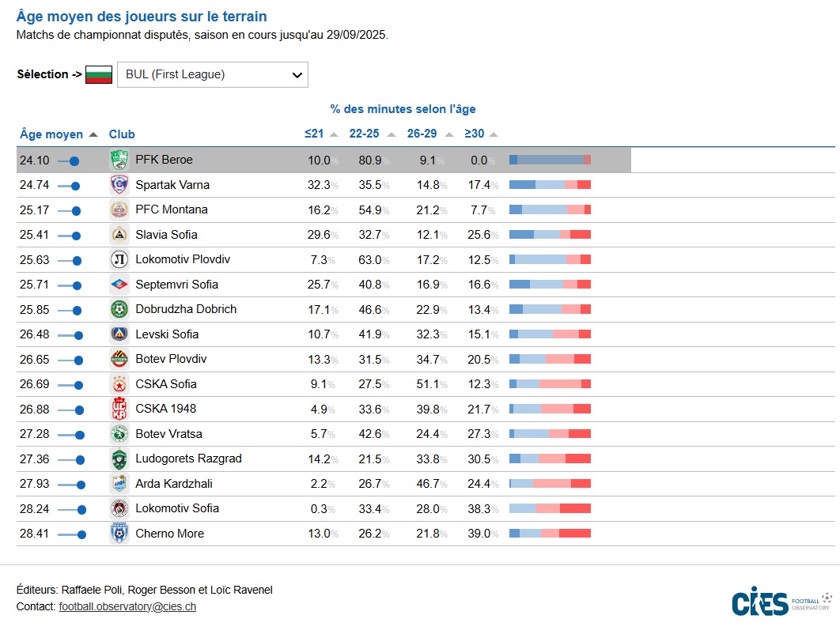Click the Cherno More club logo

[119, 534]
